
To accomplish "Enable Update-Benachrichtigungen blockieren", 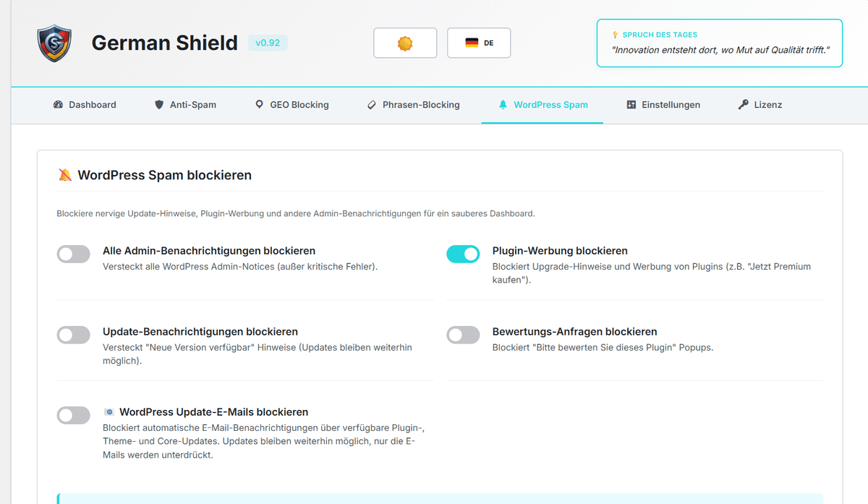I will pos(73,335).
